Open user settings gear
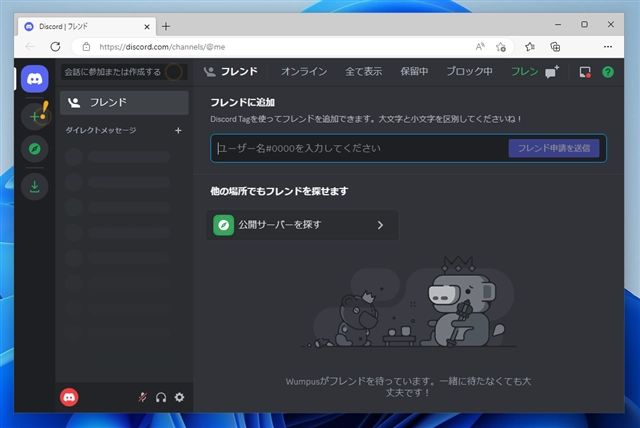Viewport: 640px width, 428px height. (180, 397)
